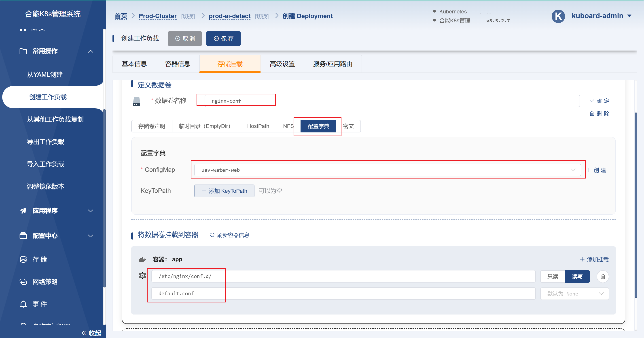Switch to 服务/应用路由 tab

(333, 64)
